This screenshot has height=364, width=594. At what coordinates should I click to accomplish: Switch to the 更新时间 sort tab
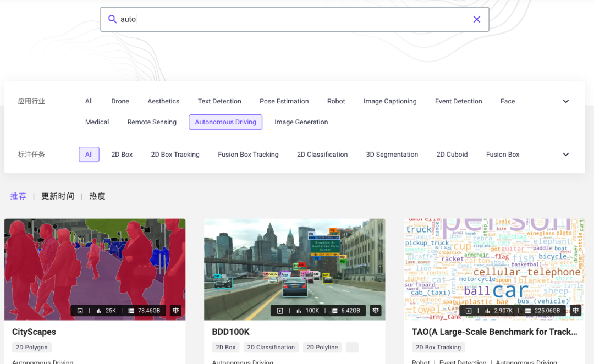(58, 196)
